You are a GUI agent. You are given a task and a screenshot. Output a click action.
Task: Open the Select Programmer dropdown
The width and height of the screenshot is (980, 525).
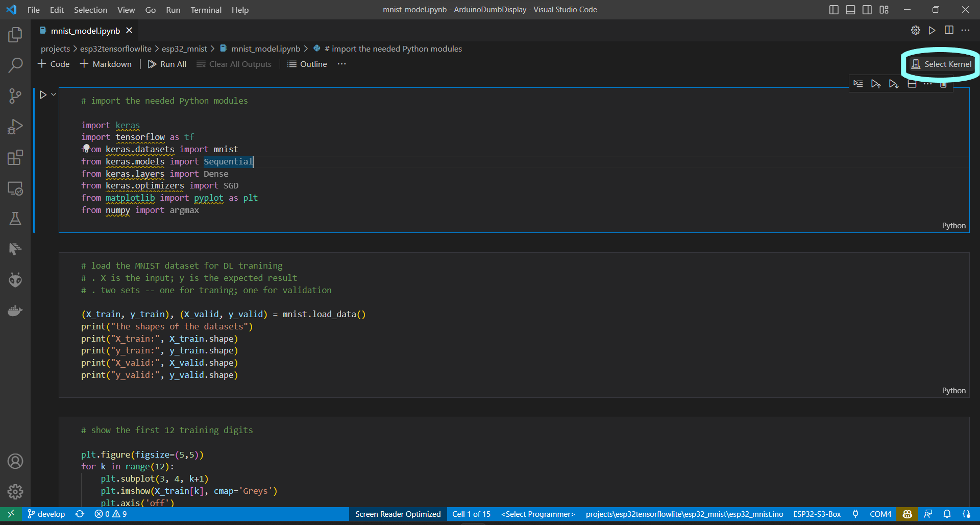pyautogui.click(x=537, y=514)
